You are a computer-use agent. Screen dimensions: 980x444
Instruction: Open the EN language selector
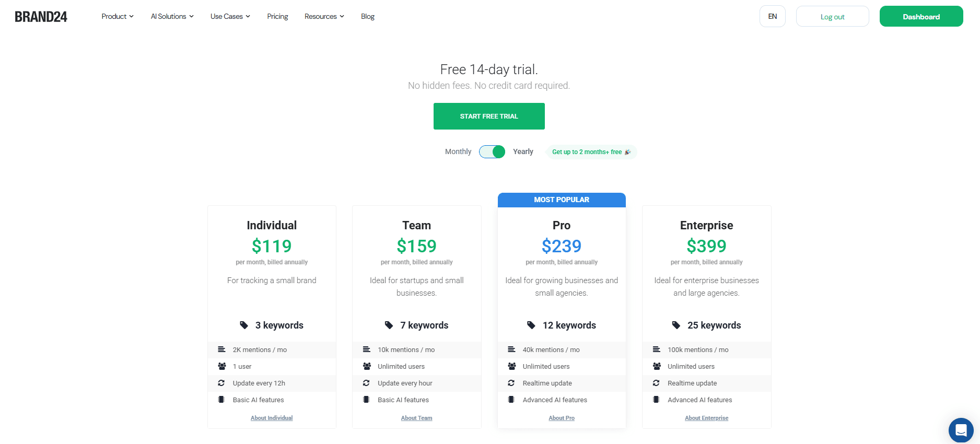[x=773, y=16]
